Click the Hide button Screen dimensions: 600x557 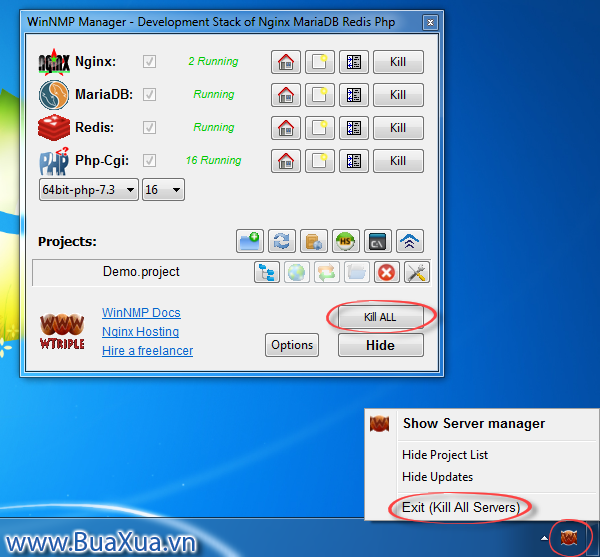click(381, 345)
